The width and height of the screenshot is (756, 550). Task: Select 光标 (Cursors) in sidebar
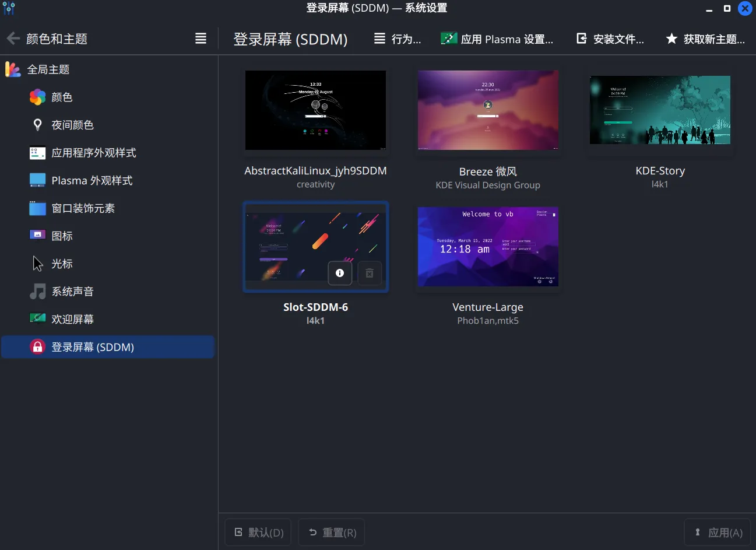(62, 264)
